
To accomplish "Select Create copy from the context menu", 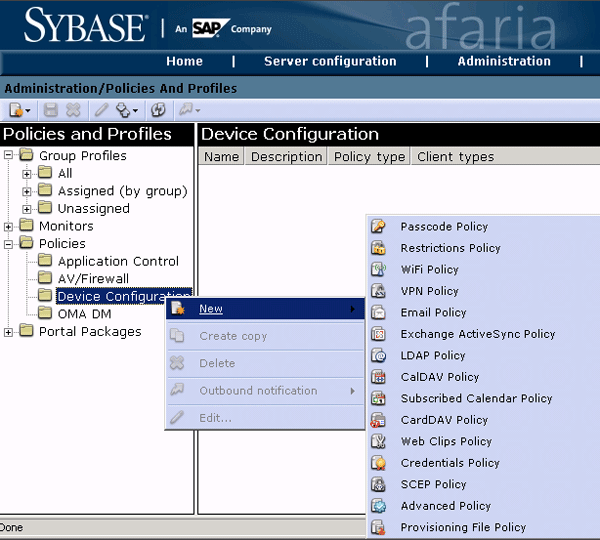I will (265, 336).
